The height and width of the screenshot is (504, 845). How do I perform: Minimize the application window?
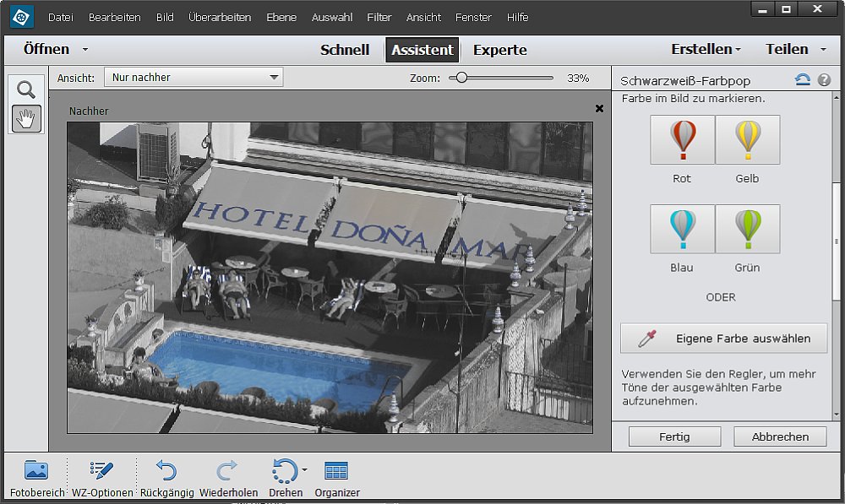762,9
